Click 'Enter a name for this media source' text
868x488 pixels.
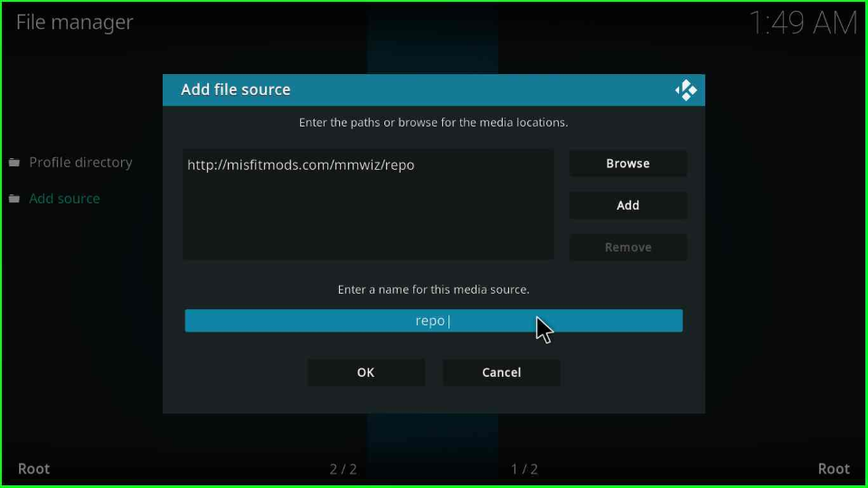[433, 290]
